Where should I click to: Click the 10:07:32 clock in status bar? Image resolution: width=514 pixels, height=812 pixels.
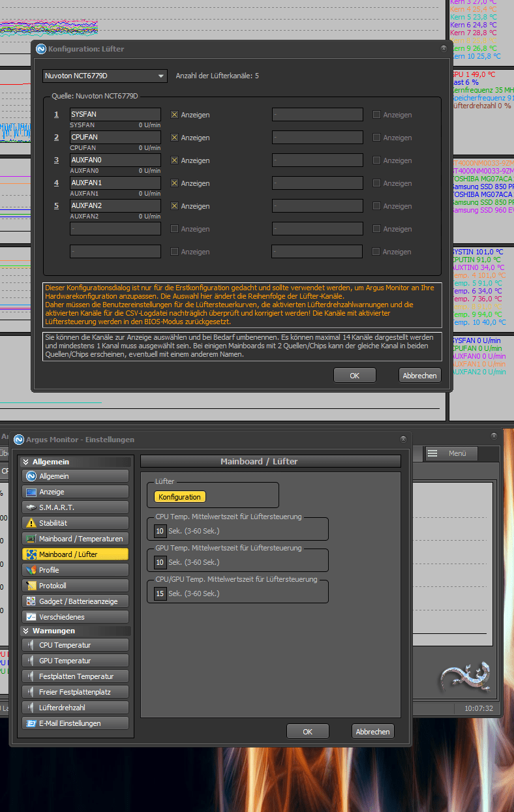coord(479,708)
